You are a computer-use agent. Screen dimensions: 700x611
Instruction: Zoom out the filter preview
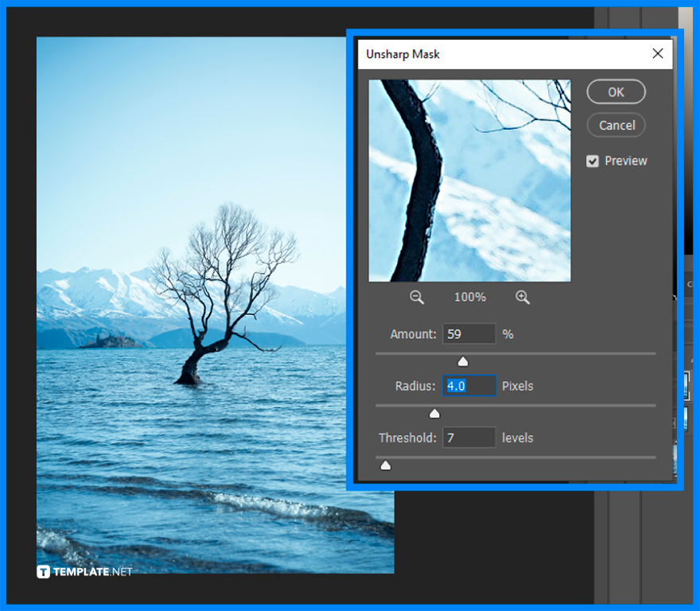417,297
